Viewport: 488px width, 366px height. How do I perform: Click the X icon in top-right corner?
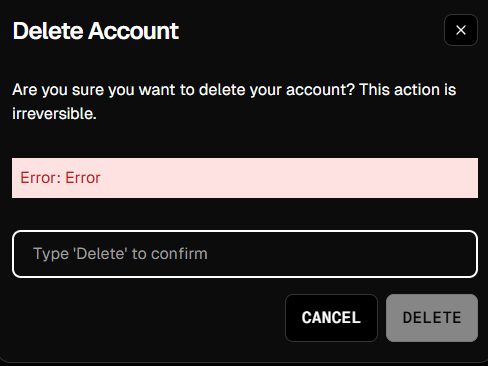[x=461, y=30]
